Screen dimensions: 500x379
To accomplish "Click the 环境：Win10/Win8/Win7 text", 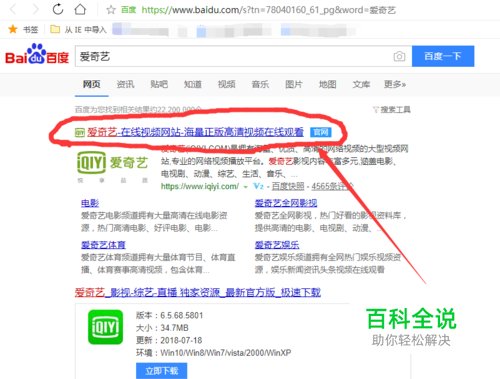I will coord(213,353).
